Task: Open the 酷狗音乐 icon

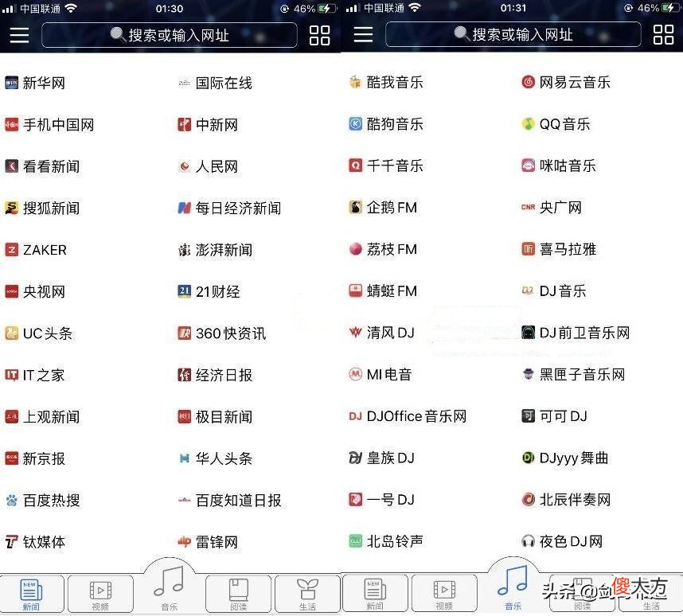Action: 356,123
